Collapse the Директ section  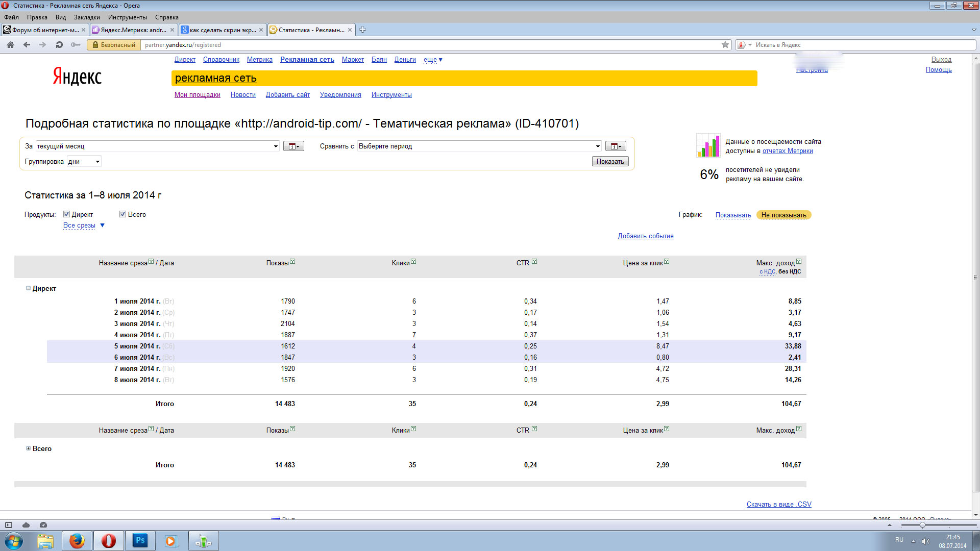29,288
